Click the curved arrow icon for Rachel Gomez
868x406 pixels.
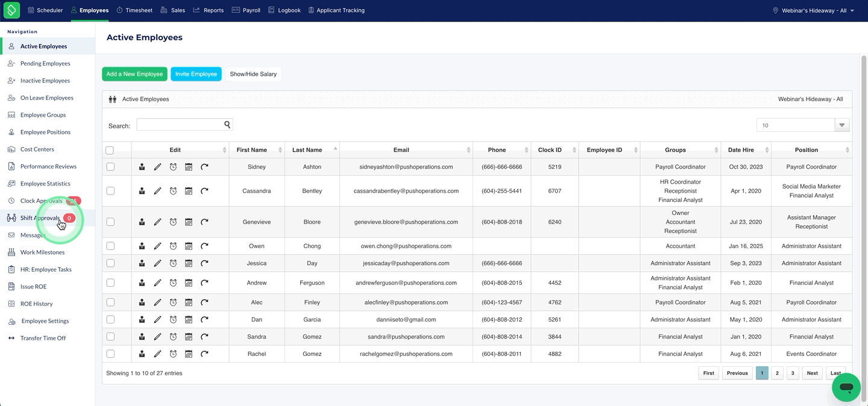pyautogui.click(x=204, y=354)
